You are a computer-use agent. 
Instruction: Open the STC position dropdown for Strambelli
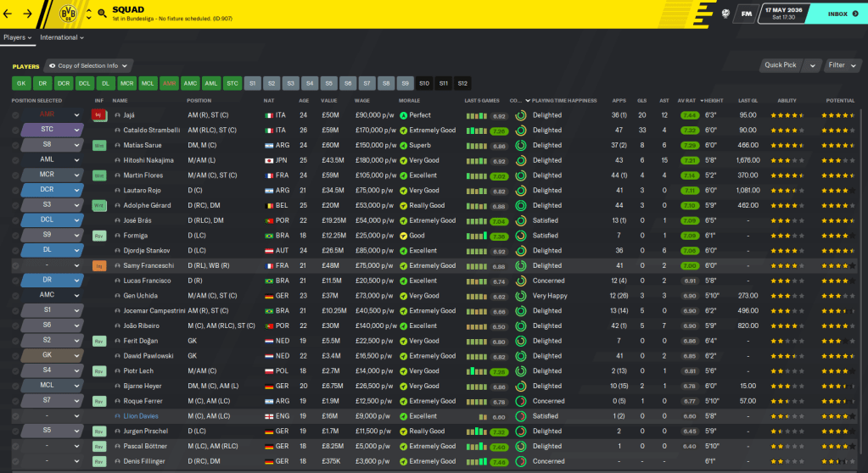77,131
